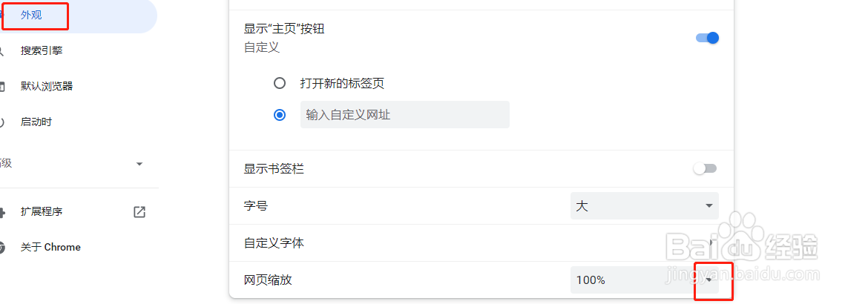Select the 打开新的标签页 radio button
Viewport: 868px width, 304px height.
coord(280,84)
